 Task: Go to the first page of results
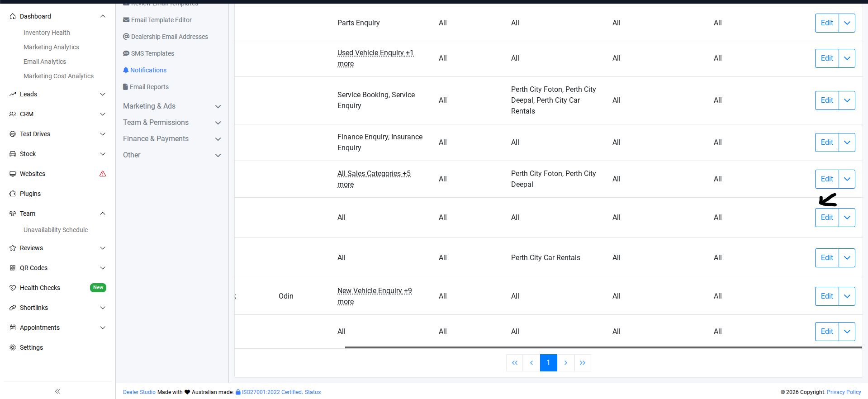point(514,363)
